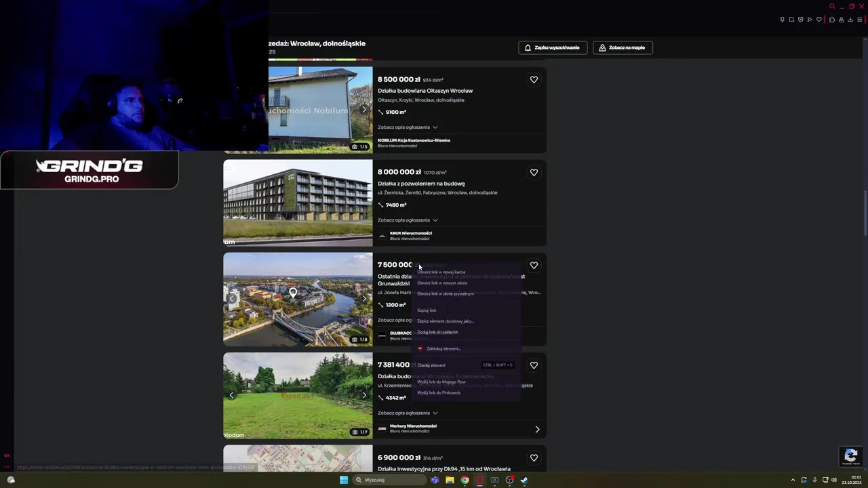Click the Opera My Flow send icon
The image size is (868, 488).
click(810, 20)
